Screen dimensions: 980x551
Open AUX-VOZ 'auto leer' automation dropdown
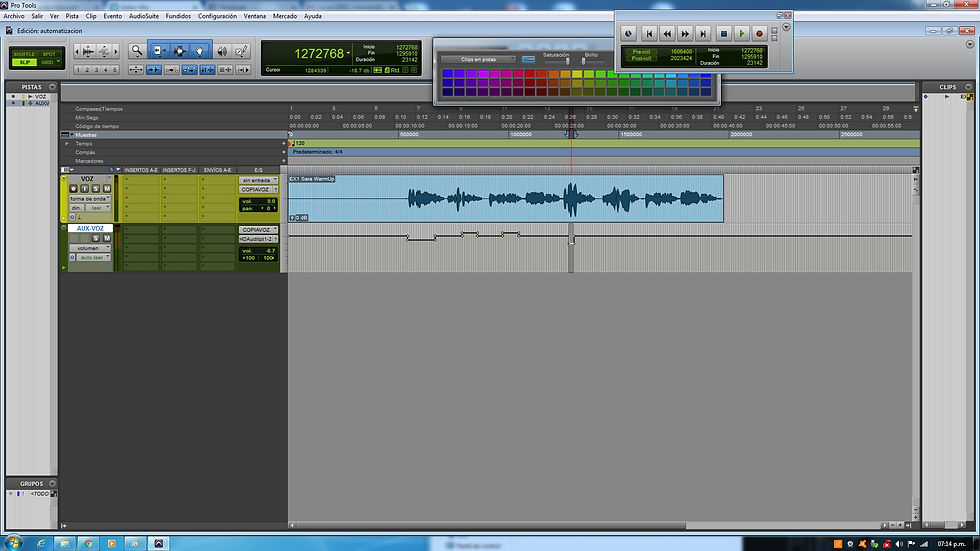point(94,257)
